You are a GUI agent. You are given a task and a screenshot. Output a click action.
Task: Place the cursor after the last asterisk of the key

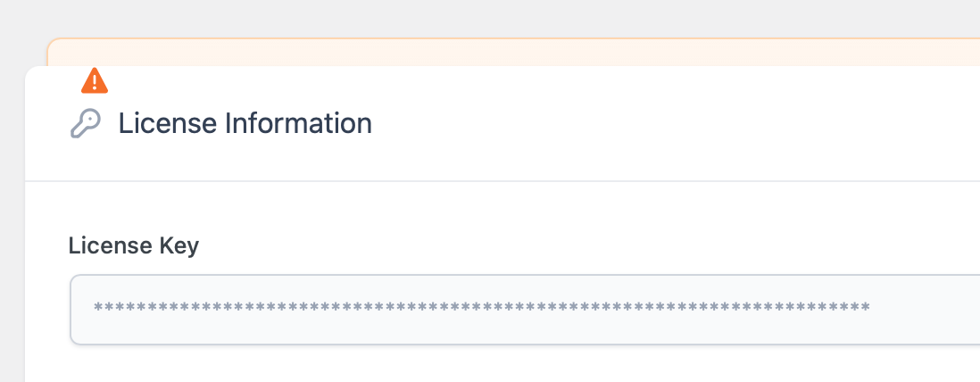pos(871,307)
